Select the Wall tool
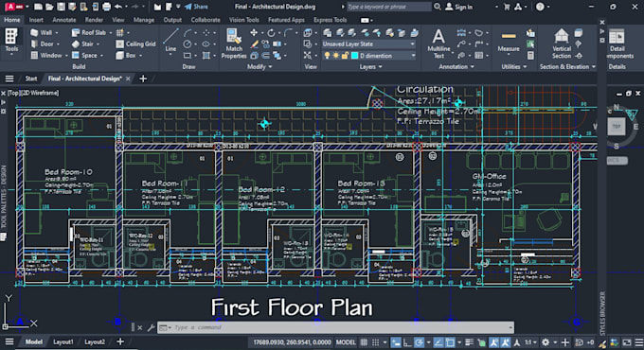644x350 pixels. 42,32
